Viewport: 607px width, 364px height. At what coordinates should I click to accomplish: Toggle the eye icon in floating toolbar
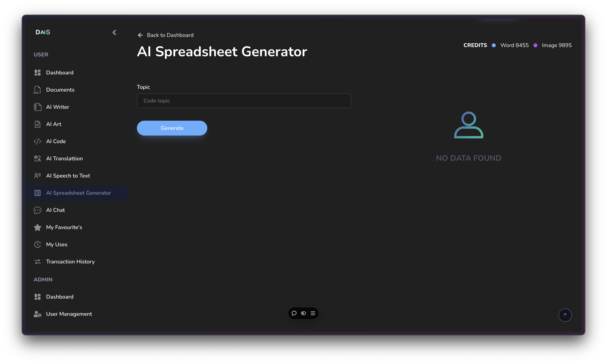303,313
